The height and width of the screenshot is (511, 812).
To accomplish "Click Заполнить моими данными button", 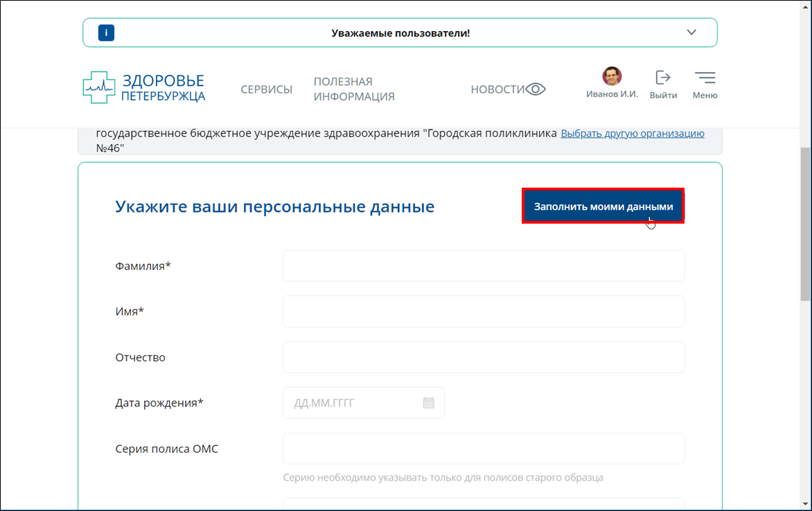I will (603, 206).
